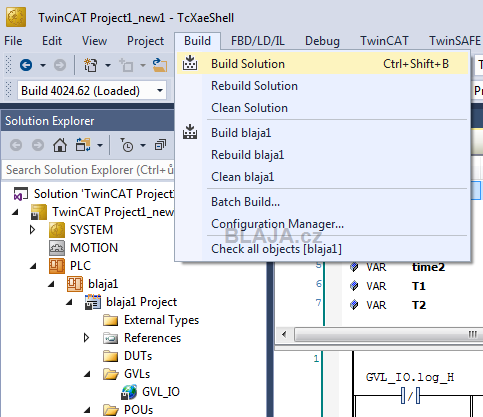483x417 pixels.
Task: Click the blaja1 Project document icon
Action: (93, 302)
